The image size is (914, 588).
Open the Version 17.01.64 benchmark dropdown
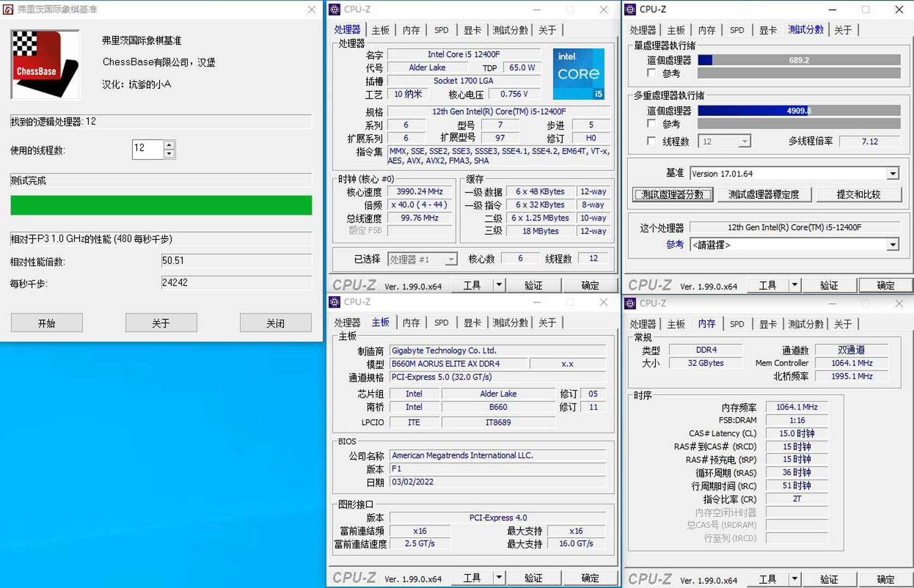pyautogui.click(x=893, y=173)
